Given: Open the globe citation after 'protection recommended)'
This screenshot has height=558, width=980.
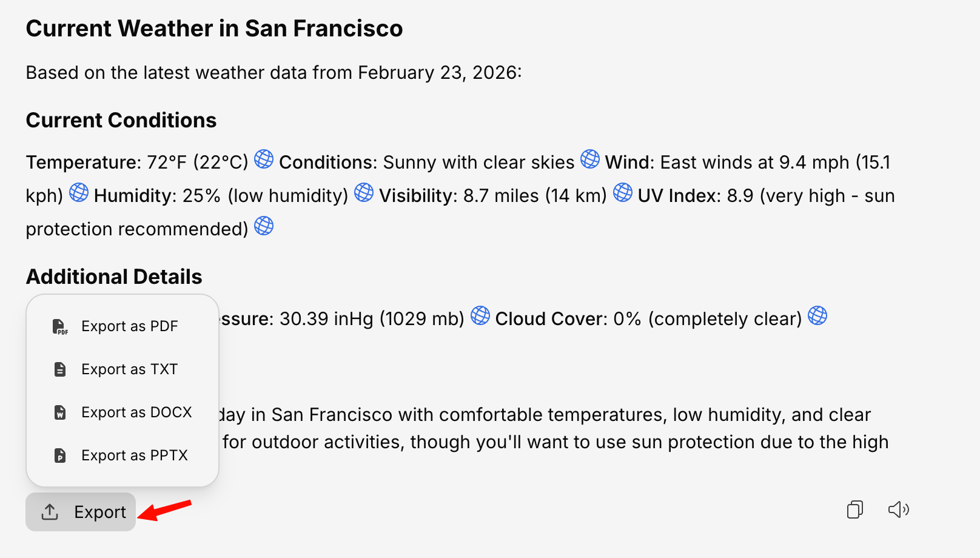Looking at the screenshot, I should point(264,226).
